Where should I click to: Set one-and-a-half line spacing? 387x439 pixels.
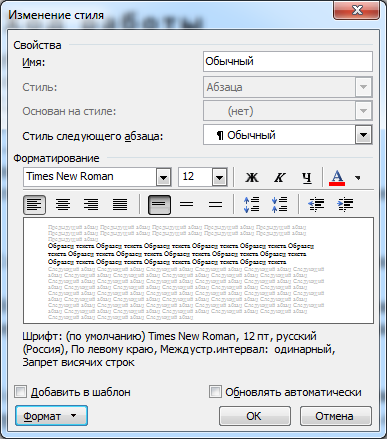187,204
